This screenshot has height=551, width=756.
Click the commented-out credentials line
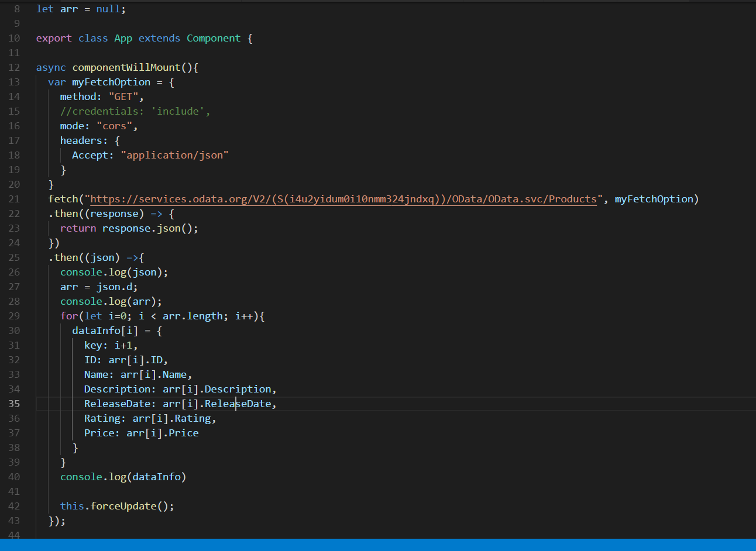(135, 111)
